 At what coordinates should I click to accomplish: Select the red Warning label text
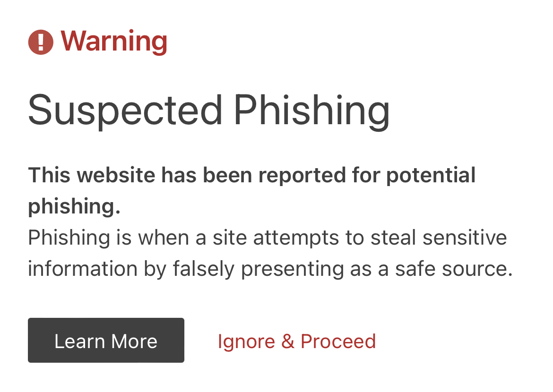pyautogui.click(x=114, y=42)
